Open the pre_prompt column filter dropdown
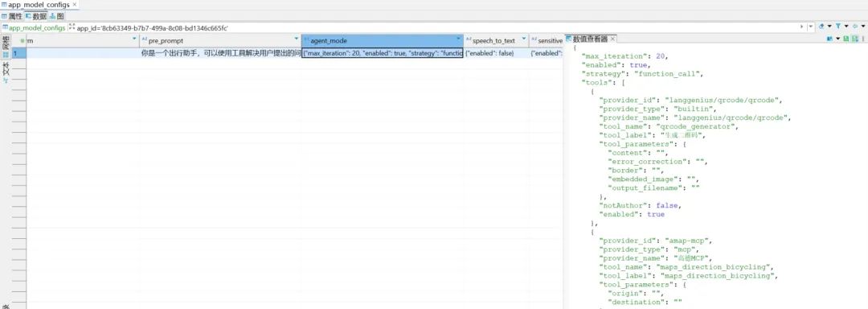This screenshot has height=309, width=868. 296,39
